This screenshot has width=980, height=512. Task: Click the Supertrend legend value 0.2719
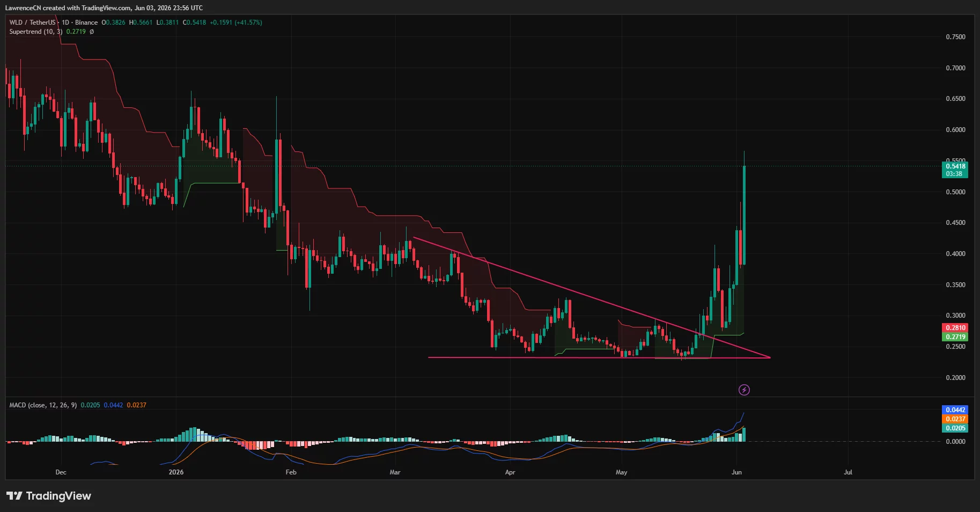point(76,32)
